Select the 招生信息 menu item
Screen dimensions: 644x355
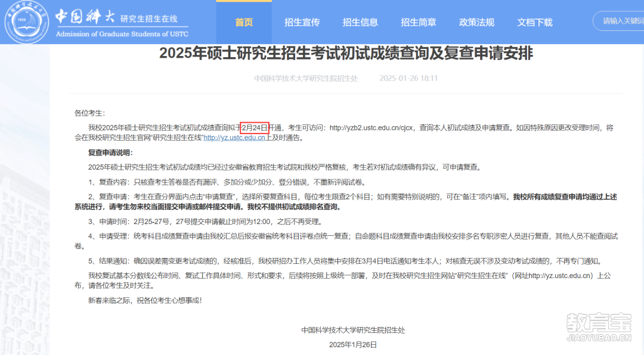click(x=360, y=22)
